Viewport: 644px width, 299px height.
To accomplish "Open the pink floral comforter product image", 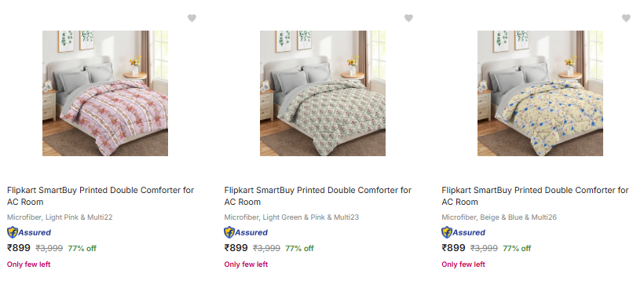I will pos(105,93).
